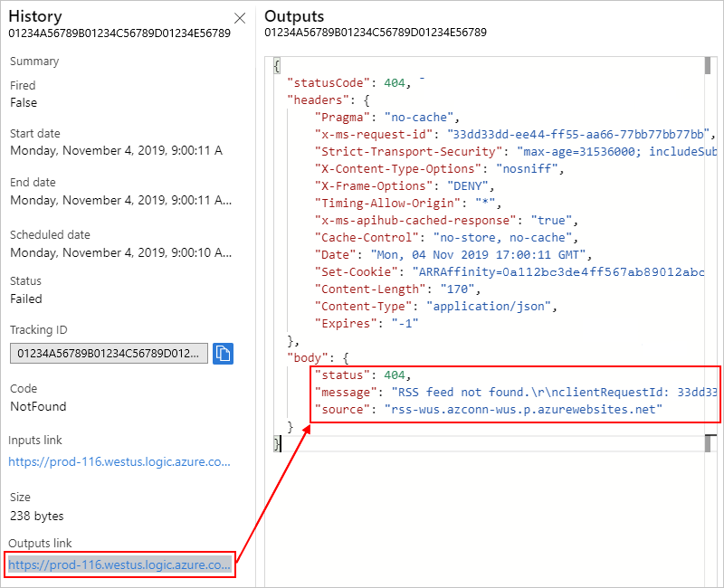Viewport: 724px width, 588px height.
Task: Select the X-Content-Type-Options nosniff line
Action: [439, 168]
